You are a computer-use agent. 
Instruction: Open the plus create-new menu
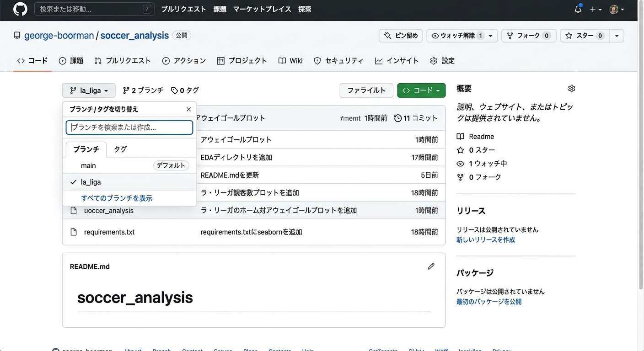tap(596, 9)
